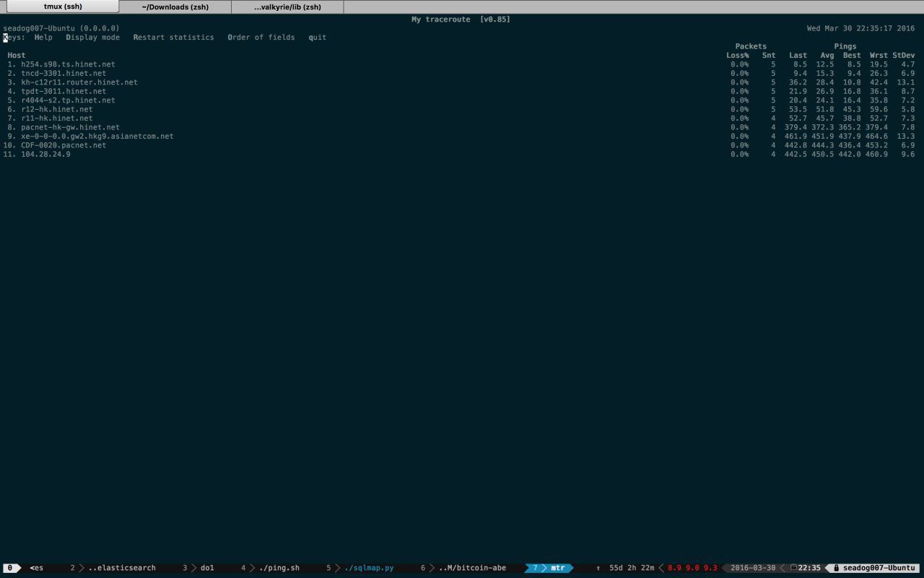Select tmux window 4 ./ping.sh
This screenshot has width=924, height=578.
271,568
